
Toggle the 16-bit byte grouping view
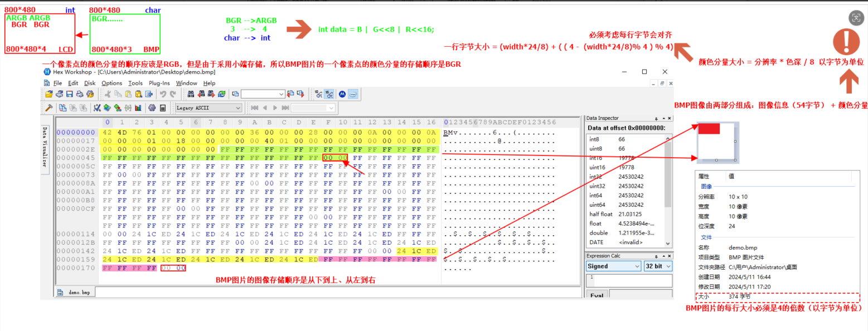pos(329,94)
